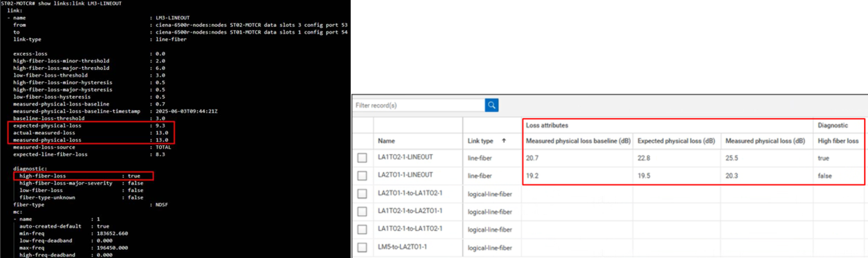Click the terminal measured-physical-loss line

[x=90, y=140]
